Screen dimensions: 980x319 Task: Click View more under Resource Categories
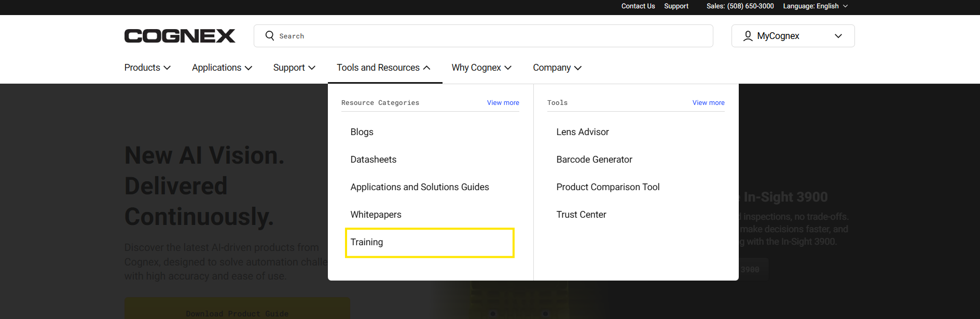[503, 103]
